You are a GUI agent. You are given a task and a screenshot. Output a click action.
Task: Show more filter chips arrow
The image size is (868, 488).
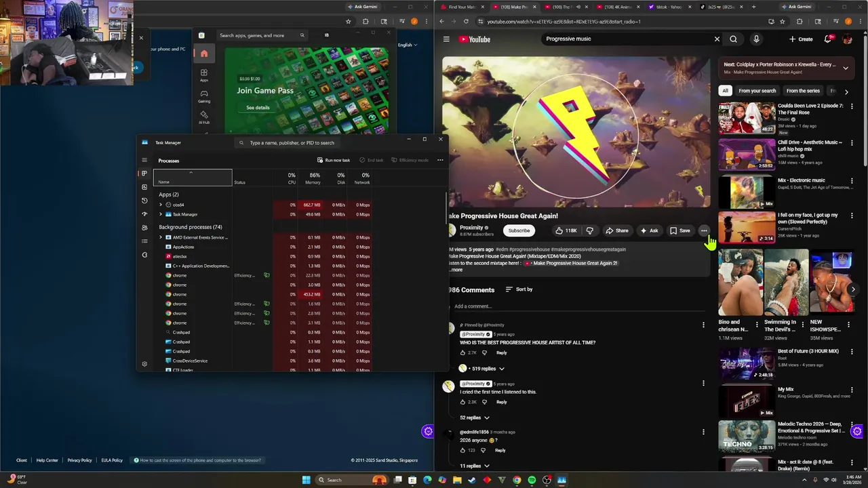(x=846, y=91)
